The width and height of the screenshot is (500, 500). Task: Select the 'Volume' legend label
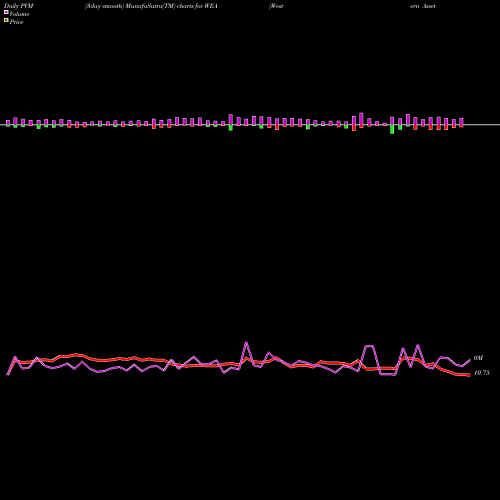(x=19, y=14)
